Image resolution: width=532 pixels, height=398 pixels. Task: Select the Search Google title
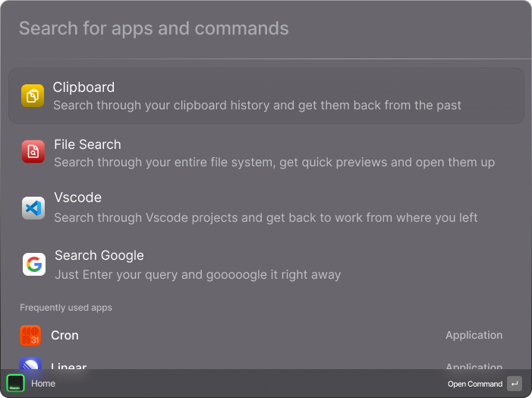(99, 255)
